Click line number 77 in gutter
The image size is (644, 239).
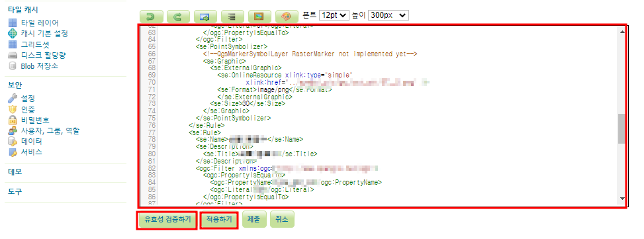pos(152,132)
